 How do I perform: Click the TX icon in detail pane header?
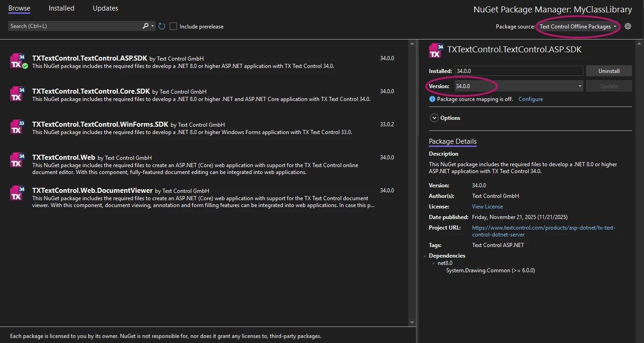pyautogui.click(x=436, y=51)
